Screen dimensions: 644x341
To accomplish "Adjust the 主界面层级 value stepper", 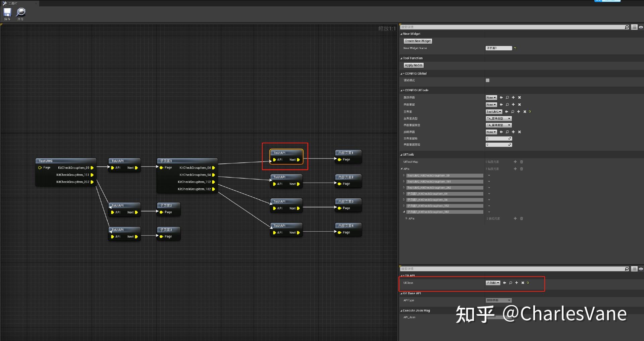I will click(x=509, y=138).
